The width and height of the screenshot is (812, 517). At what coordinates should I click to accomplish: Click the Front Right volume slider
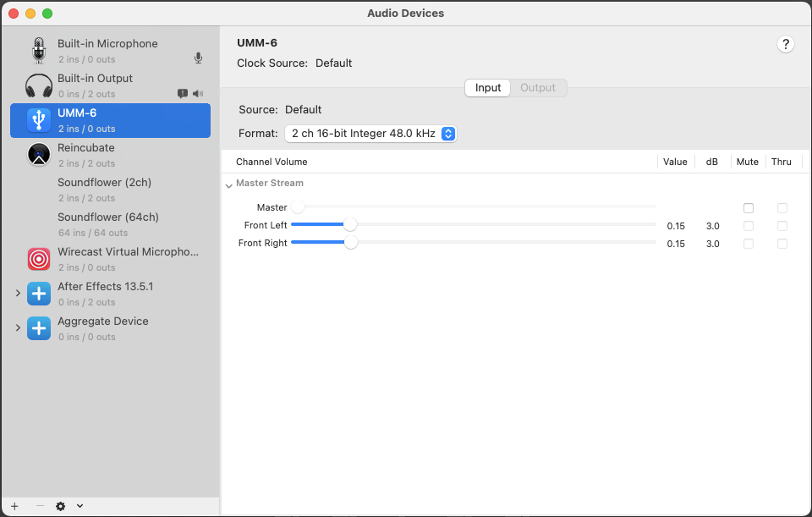tap(474, 242)
